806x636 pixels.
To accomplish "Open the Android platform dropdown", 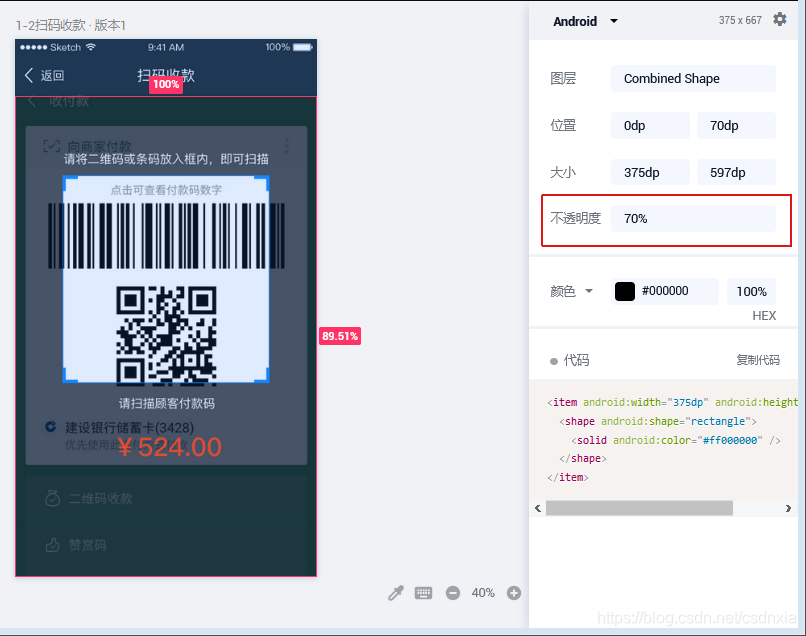I will (585, 21).
